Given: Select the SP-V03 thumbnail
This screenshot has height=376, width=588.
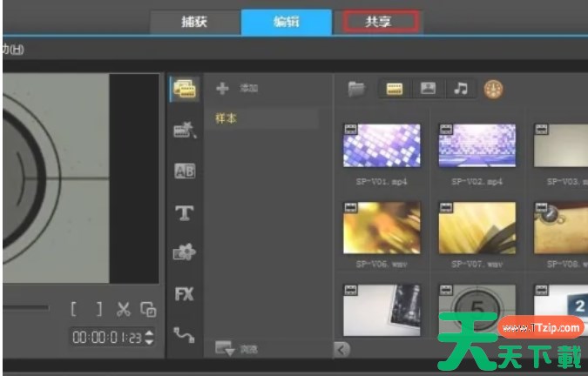Looking at the screenshot, I should coord(561,145).
